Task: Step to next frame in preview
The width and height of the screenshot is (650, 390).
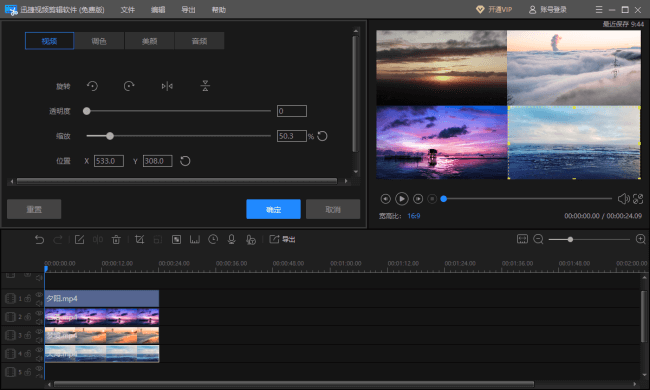Action: click(418, 199)
